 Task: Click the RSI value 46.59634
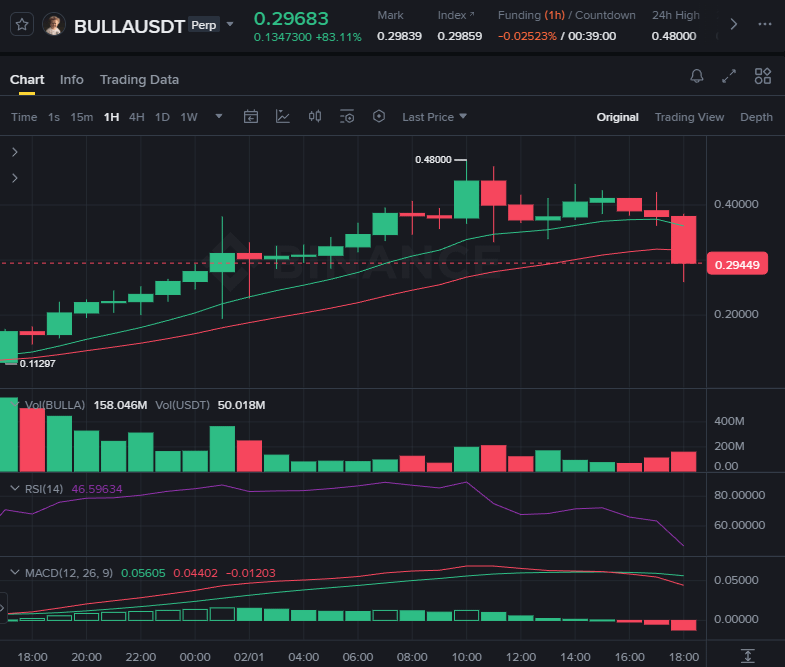97,489
